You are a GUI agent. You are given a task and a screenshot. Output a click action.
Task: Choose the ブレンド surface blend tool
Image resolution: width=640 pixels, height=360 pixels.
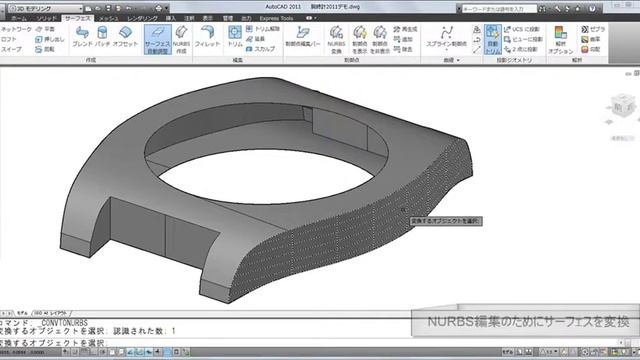(x=82, y=37)
